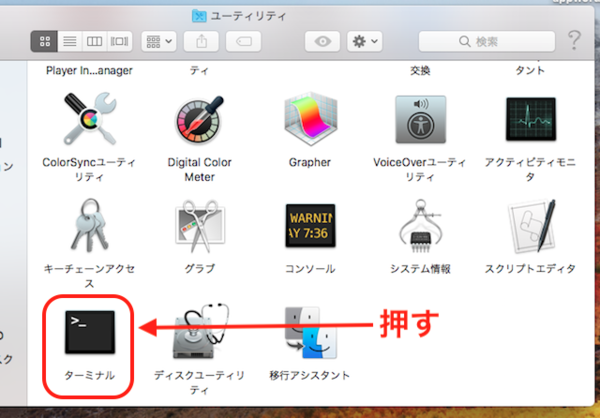Click the ユーティリティ folder title icon

click(199, 16)
